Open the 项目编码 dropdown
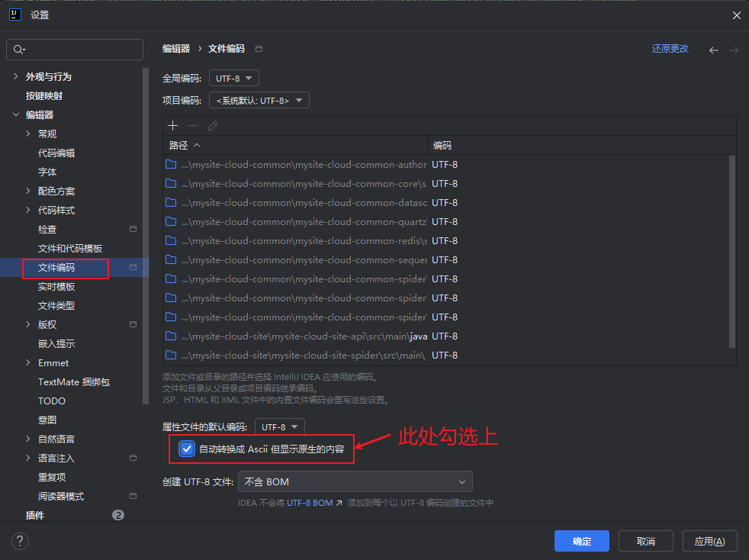Screen dimensions: 749x560 259,101
